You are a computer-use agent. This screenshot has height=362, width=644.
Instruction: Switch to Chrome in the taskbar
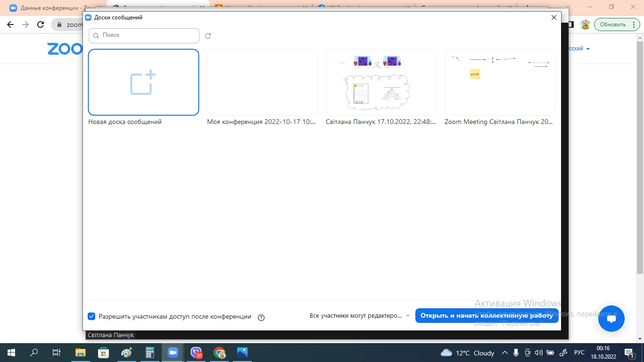[219, 353]
